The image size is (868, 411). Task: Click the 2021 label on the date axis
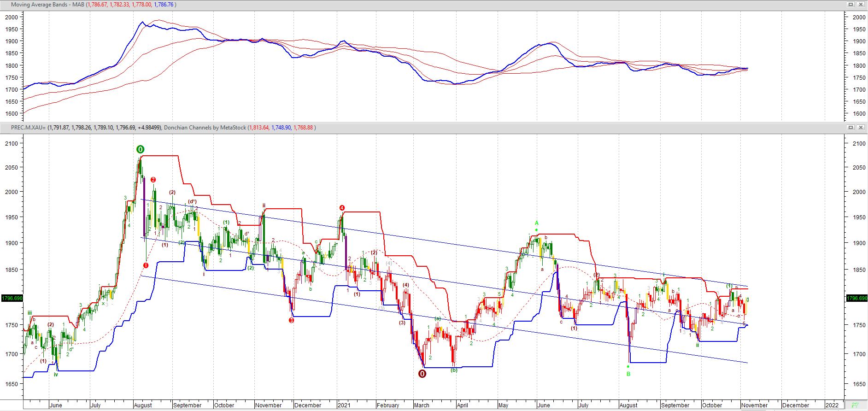click(x=344, y=405)
